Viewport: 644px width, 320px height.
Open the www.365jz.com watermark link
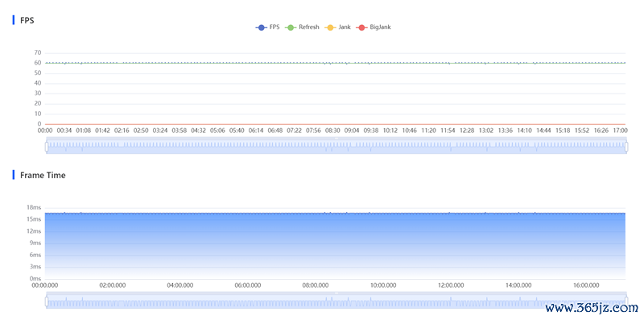592,307
